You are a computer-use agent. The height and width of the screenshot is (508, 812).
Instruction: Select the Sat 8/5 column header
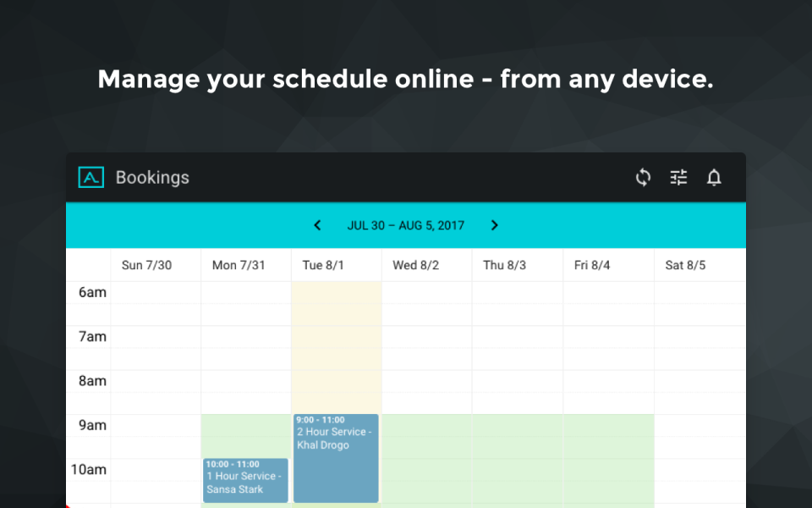tap(685, 265)
